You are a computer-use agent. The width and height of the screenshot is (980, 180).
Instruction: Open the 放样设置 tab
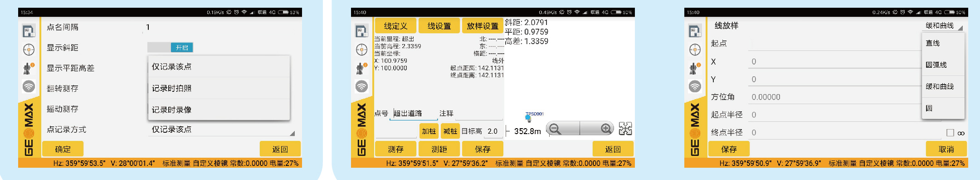(x=483, y=26)
